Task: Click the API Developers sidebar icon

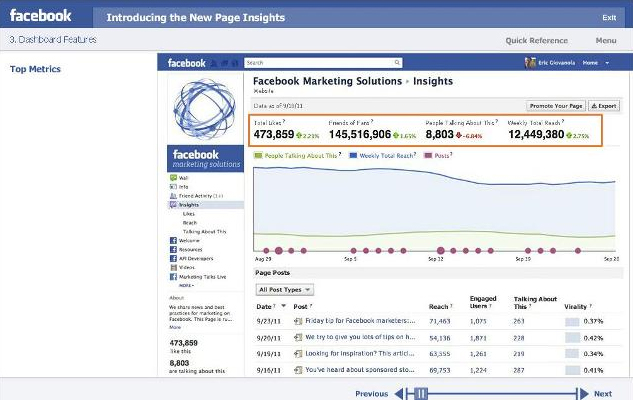Action: click(x=172, y=258)
